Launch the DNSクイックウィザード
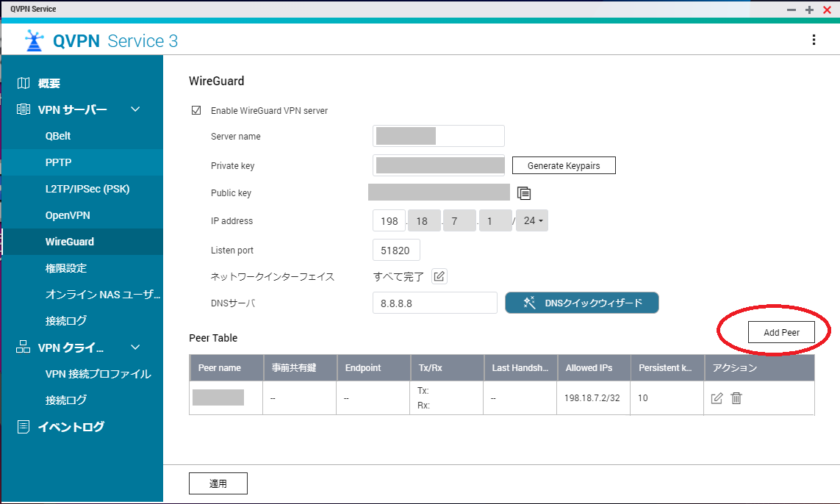The width and height of the screenshot is (840, 504). coord(582,303)
